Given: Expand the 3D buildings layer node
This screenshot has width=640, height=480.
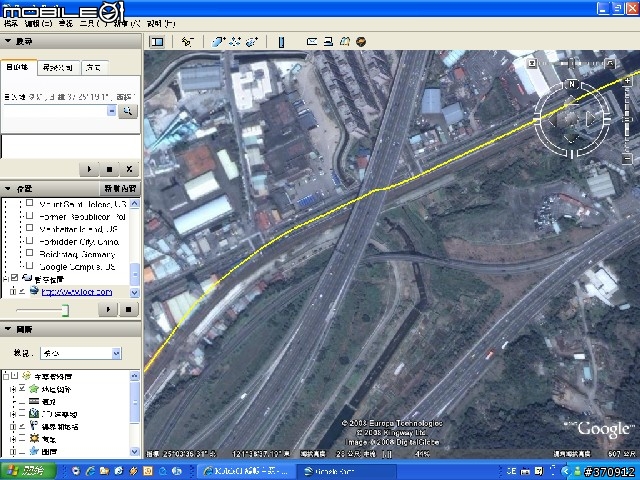Looking at the screenshot, I should 13,414.
